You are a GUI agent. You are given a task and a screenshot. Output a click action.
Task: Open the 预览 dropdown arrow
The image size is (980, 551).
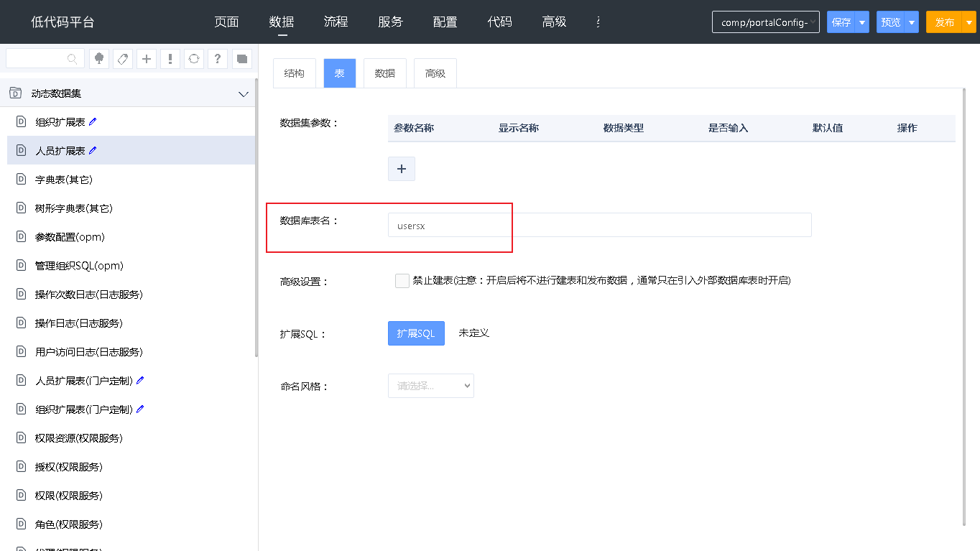tap(912, 22)
